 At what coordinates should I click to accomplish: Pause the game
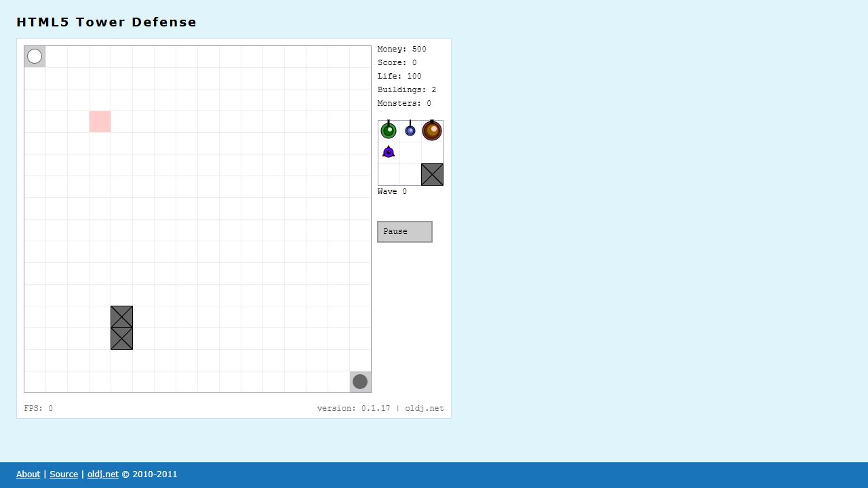pos(405,232)
